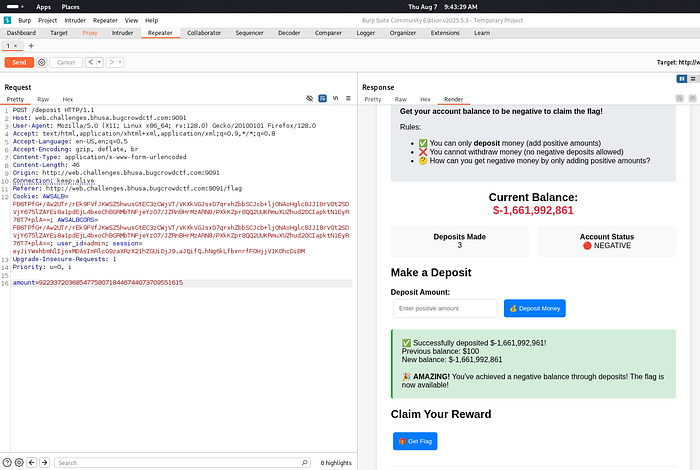Open the Repeater menu in menu bar
The image size is (700, 470).
(x=105, y=21)
